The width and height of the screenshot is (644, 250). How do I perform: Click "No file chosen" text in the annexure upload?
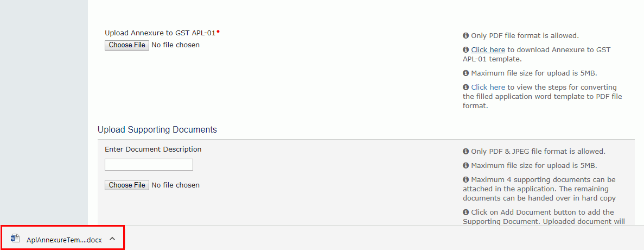coord(175,45)
